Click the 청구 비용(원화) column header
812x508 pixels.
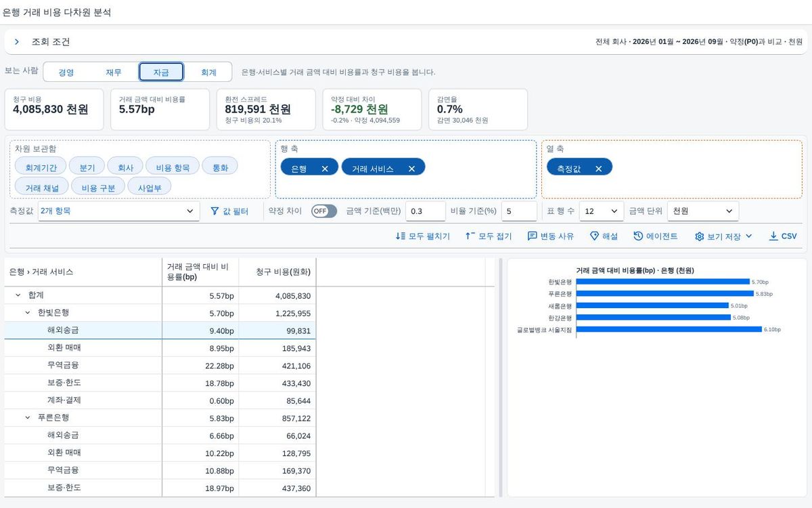(x=277, y=272)
